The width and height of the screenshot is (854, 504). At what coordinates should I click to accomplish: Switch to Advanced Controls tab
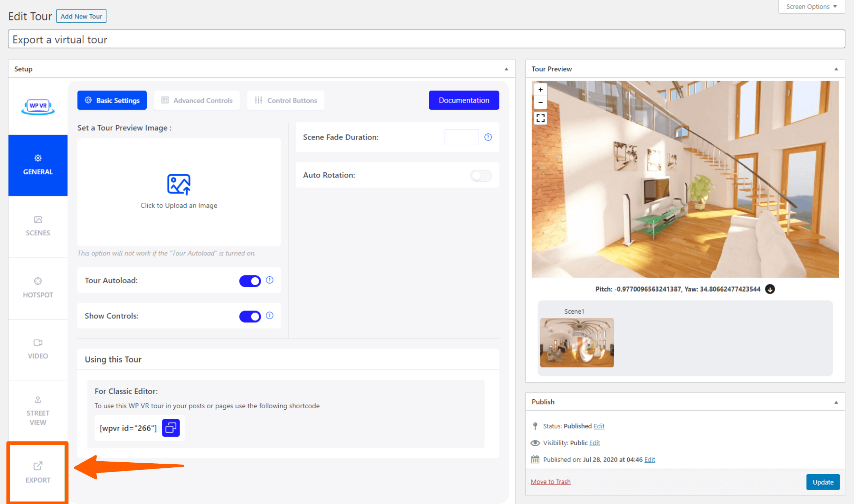[197, 101]
